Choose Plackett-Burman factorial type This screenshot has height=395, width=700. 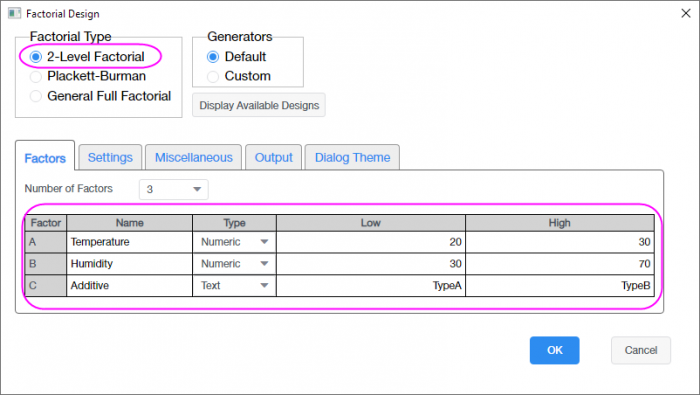[88, 76]
